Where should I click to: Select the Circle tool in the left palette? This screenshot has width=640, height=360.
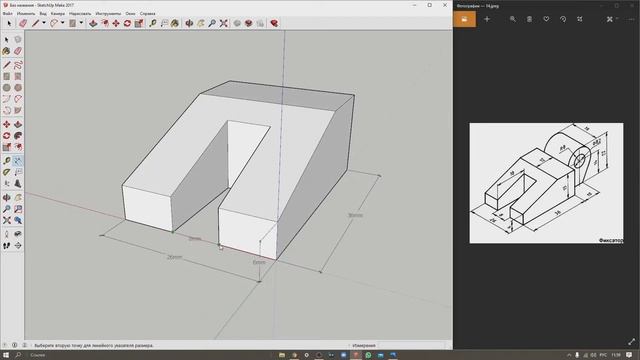pos(7,88)
